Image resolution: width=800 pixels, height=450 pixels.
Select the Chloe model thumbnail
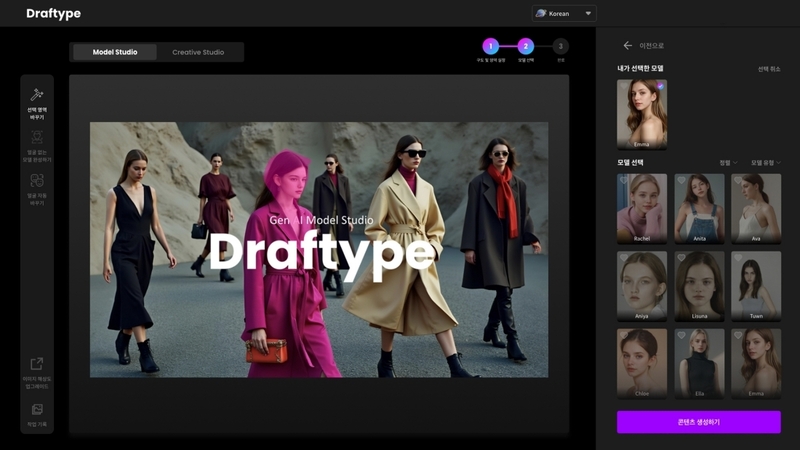[642, 364]
